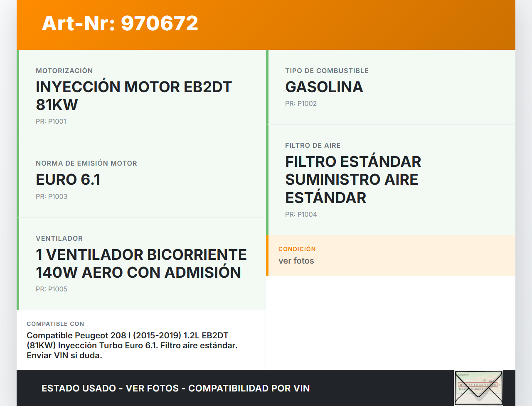Click the PR: P1002 code
This screenshot has width=532, height=406.
[300, 103]
